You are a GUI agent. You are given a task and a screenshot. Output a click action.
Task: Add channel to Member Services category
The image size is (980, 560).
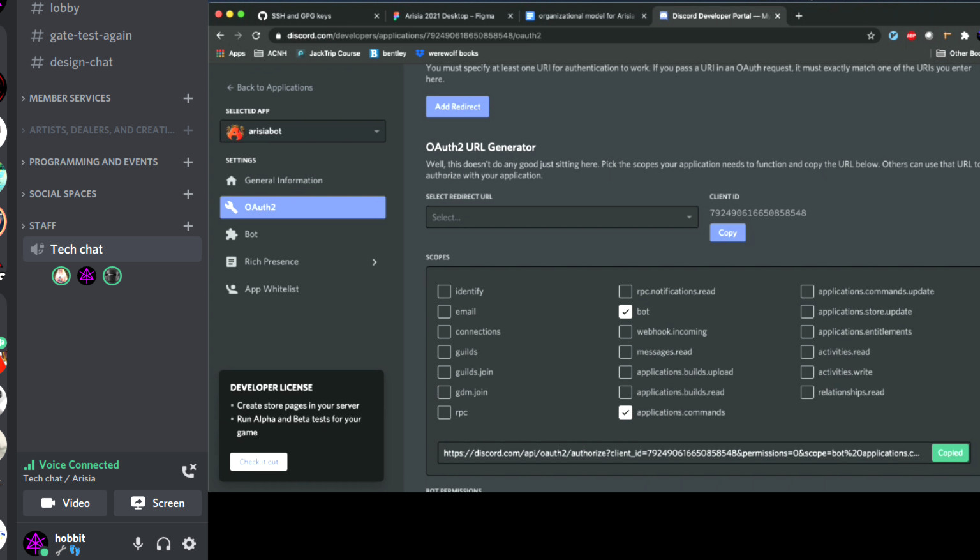coord(188,98)
